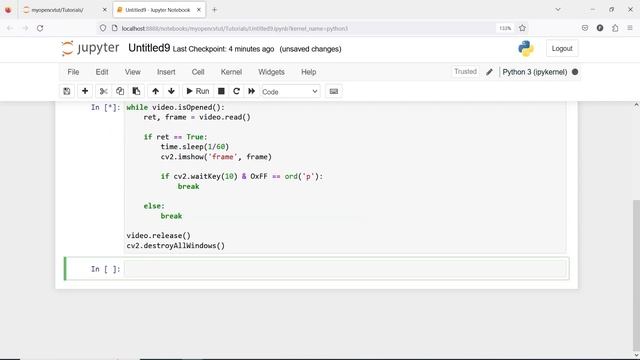Click the running cell's code editor

[345, 177]
